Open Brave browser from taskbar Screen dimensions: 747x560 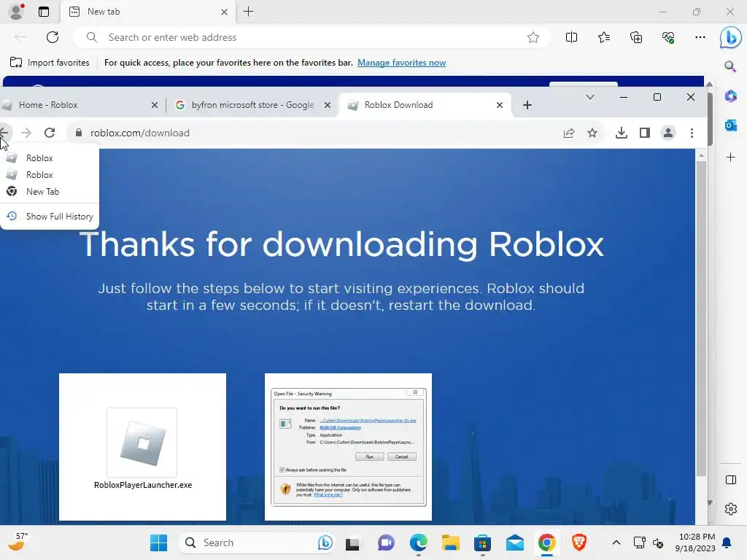[578, 542]
